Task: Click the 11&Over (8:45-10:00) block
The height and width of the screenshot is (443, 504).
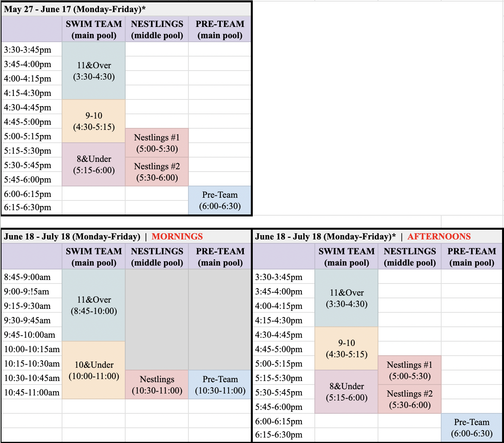Action: pyautogui.click(x=94, y=305)
